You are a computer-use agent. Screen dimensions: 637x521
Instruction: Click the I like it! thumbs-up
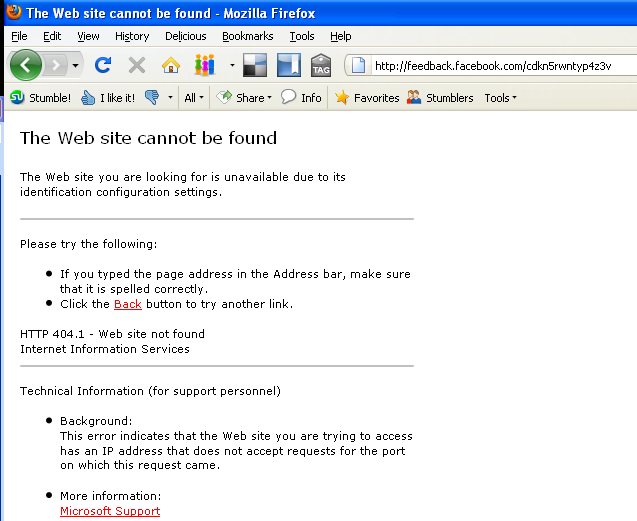(x=108, y=98)
